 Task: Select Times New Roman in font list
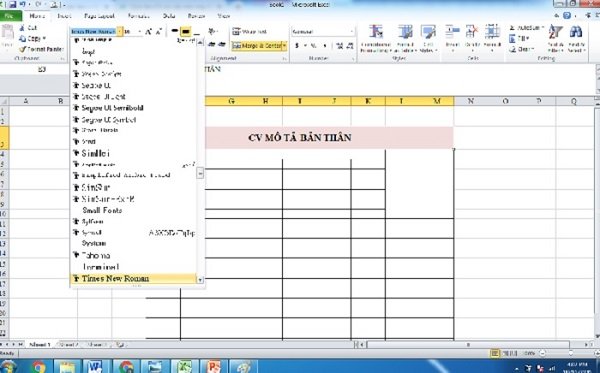click(134, 279)
